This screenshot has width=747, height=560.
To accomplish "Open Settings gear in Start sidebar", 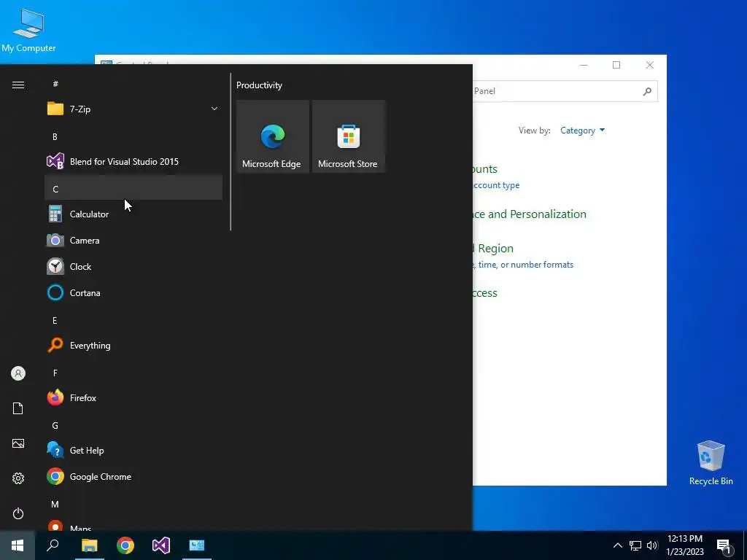I will [x=18, y=478].
